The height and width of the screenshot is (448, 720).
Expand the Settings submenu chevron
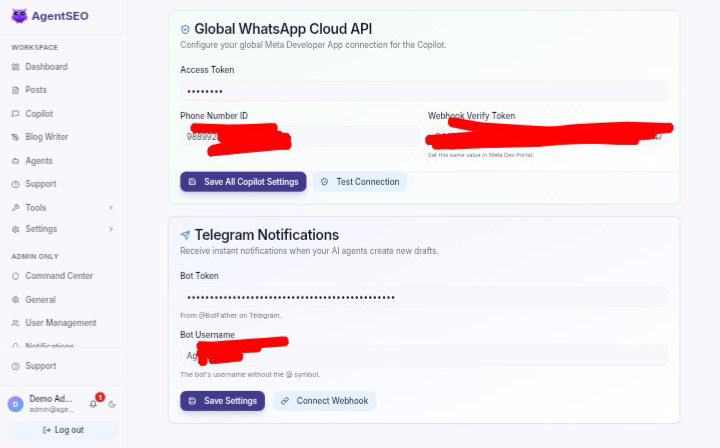111,229
